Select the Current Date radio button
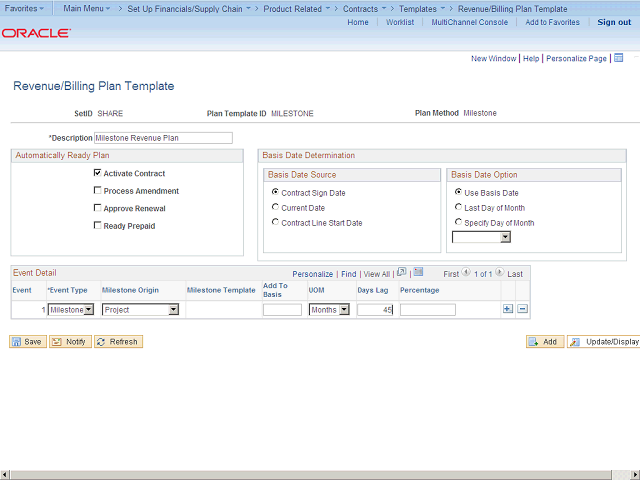 (275, 207)
